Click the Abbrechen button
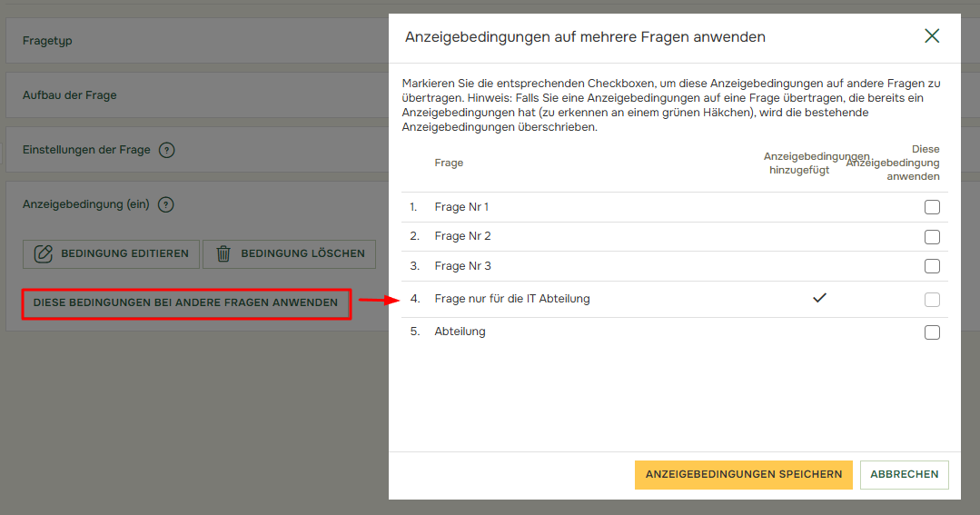Screen dimensions: 980x515 [904, 475]
